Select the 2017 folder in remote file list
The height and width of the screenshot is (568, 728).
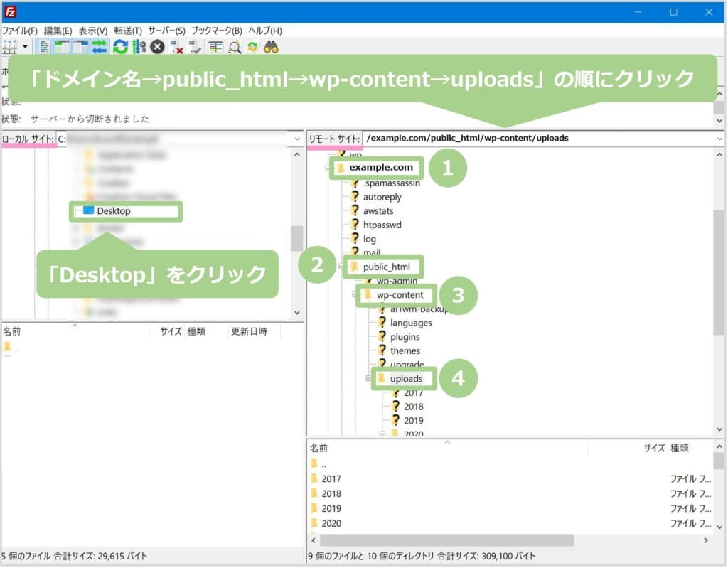pyautogui.click(x=331, y=479)
